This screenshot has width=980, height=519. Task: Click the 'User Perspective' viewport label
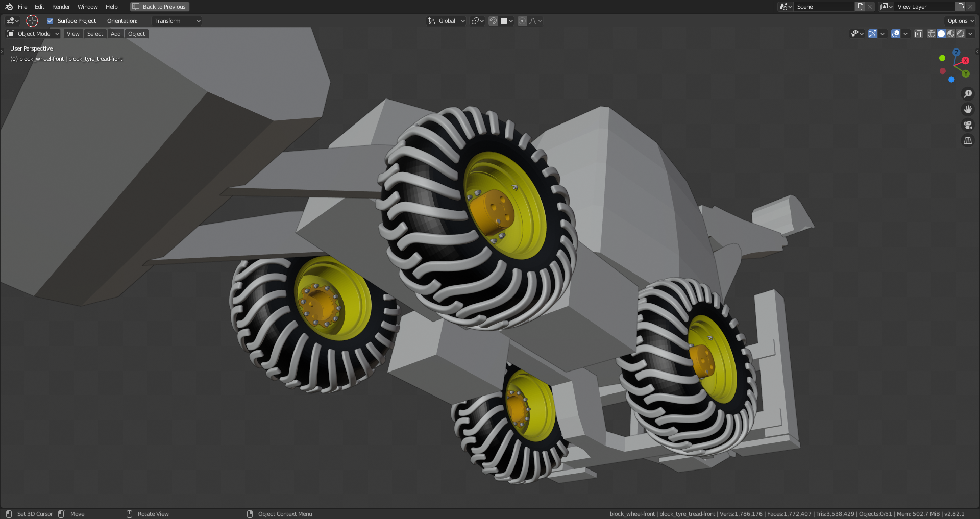(x=31, y=48)
